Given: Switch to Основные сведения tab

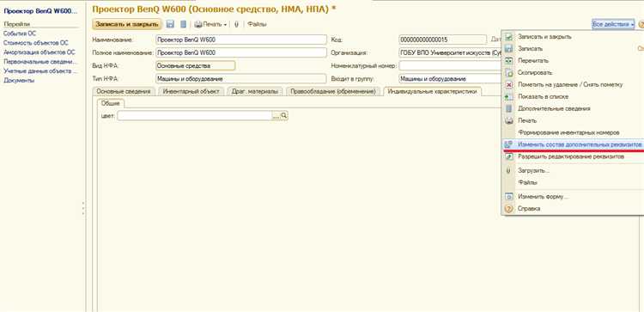Looking at the screenshot, I should pyautogui.click(x=124, y=91).
